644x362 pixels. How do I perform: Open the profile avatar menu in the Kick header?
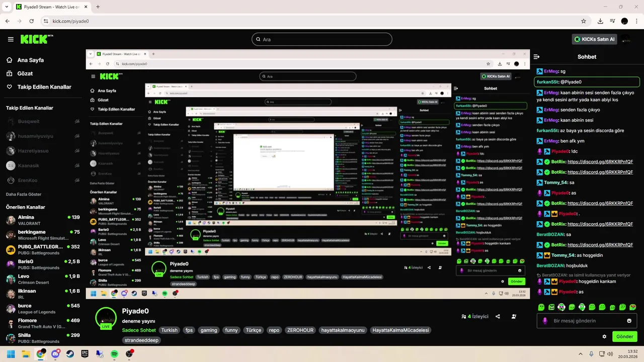pyautogui.click(x=626, y=39)
